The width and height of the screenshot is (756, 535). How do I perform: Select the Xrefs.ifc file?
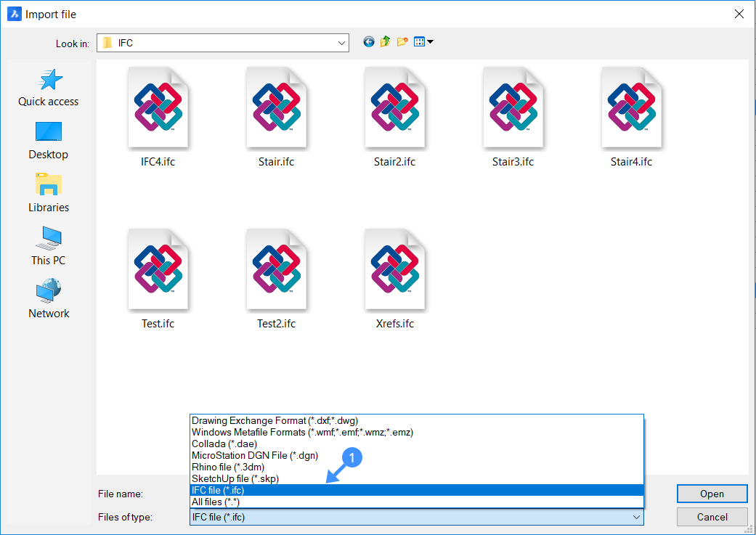point(395,279)
